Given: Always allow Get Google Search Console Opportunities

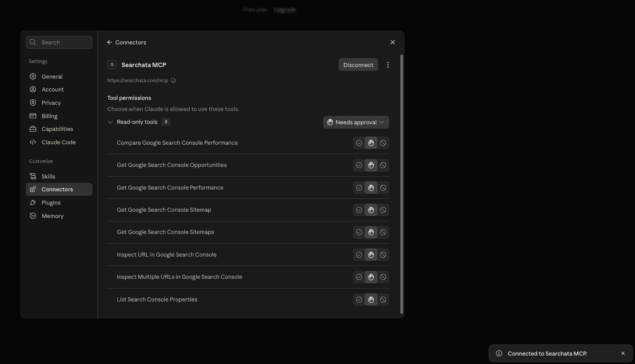Looking at the screenshot, I should pyautogui.click(x=359, y=165).
